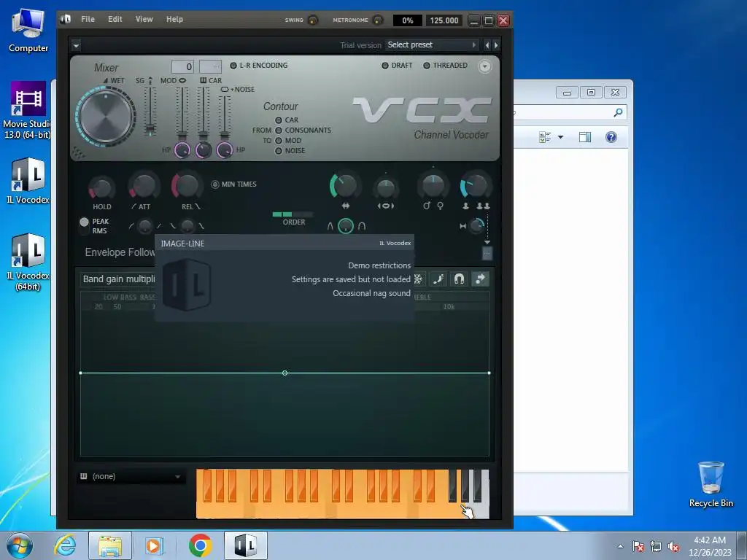
Task: Open the Select preset dropdown
Action: point(432,44)
